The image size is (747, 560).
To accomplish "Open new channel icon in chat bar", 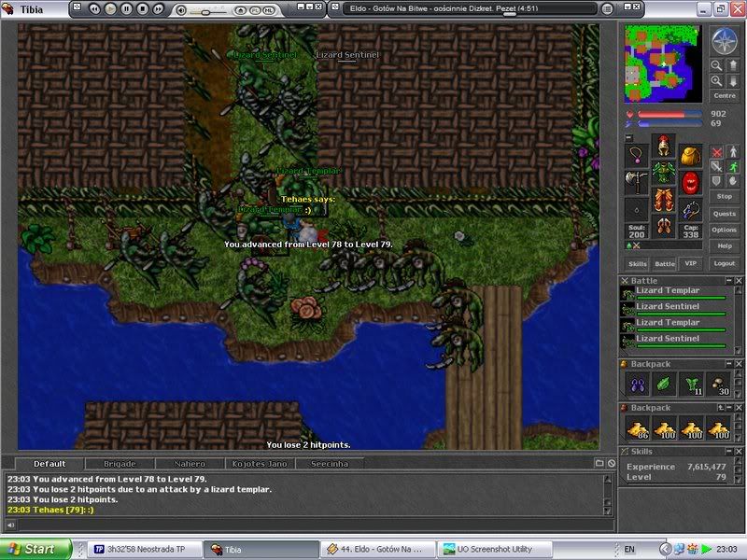I will [x=599, y=463].
